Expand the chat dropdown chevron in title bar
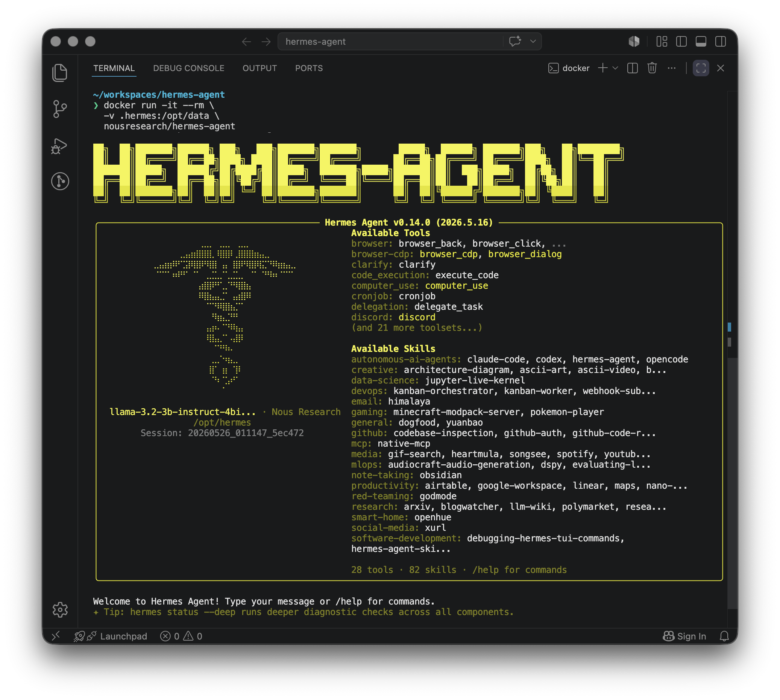The image size is (780, 700). click(x=533, y=41)
